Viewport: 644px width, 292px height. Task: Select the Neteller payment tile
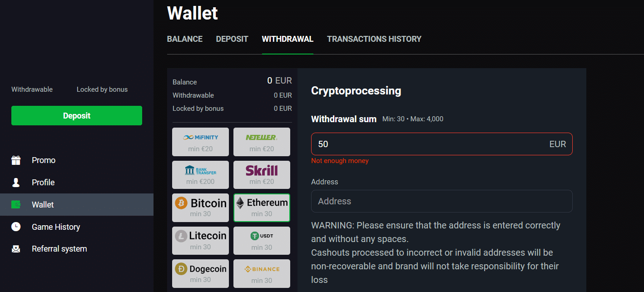tap(262, 142)
